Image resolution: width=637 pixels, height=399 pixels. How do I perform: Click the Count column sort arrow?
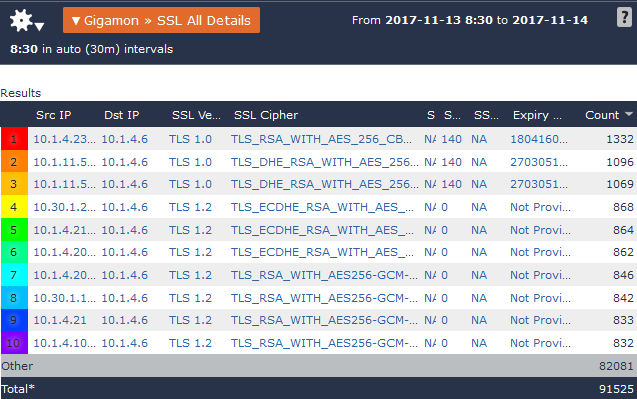click(629, 114)
